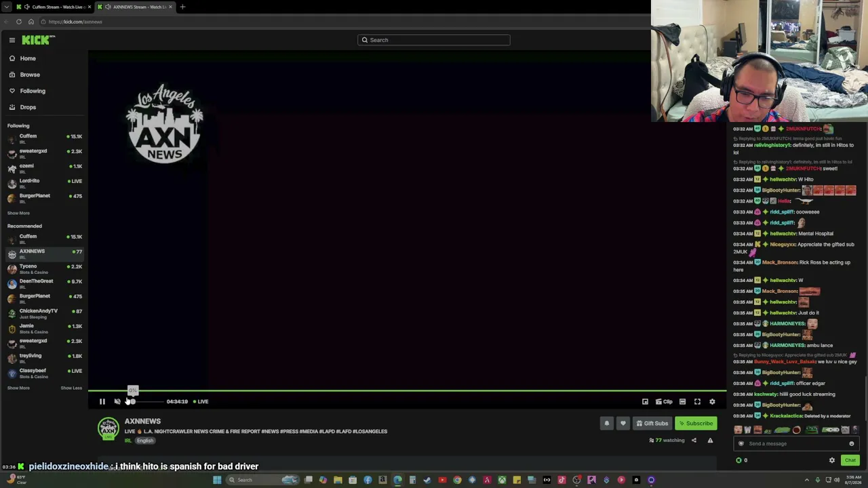The height and width of the screenshot is (488, 868).
Task: Open ChickenAndyTV in Recommended list
Action: point(44,313)
